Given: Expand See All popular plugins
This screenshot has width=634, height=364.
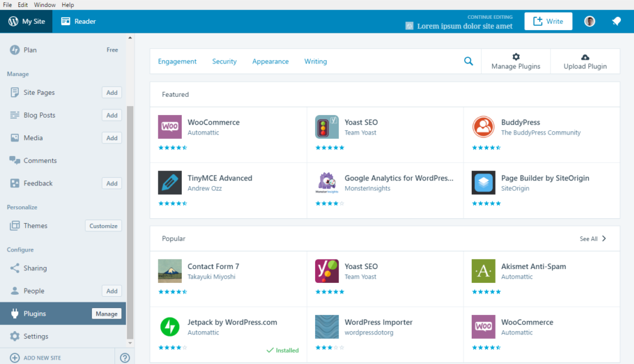Looking at the screenshot, I should point(592,239).
